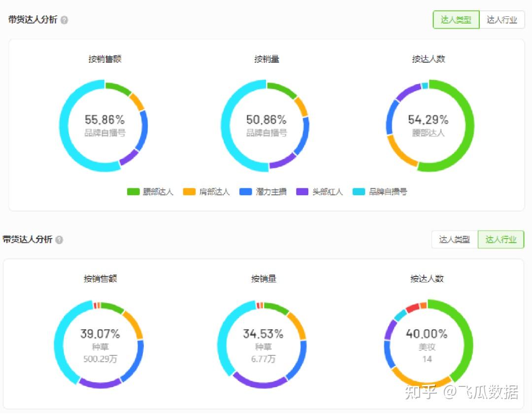Click the 54.29% center value
Viewport: 532px width, 414px height.
click(428, 119)
